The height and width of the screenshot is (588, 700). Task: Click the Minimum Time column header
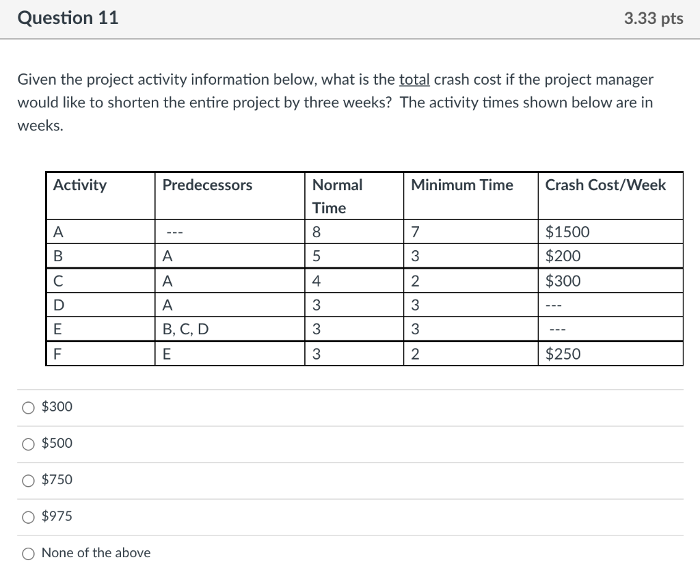461,185
